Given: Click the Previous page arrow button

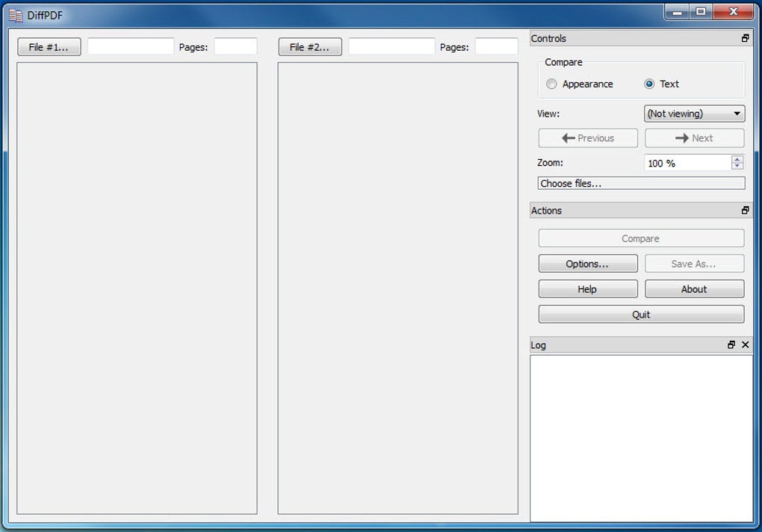Looking at the screenshot, I should (588, 137).
